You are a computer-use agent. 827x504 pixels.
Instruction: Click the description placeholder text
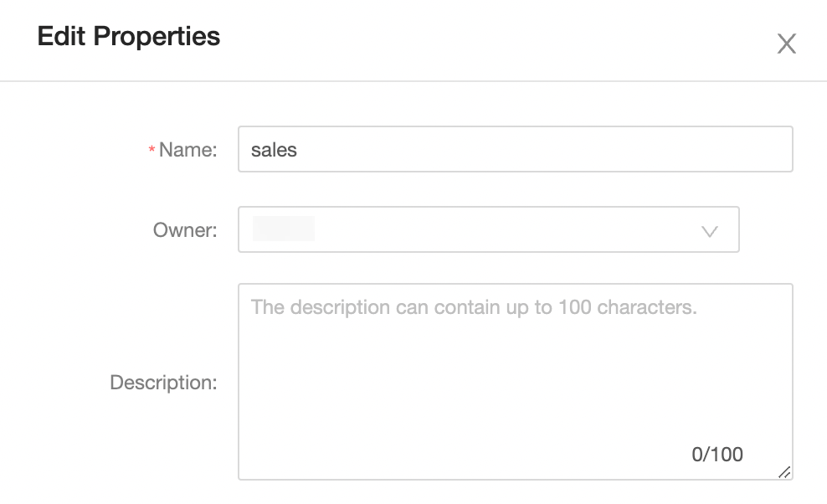(474, 307)
